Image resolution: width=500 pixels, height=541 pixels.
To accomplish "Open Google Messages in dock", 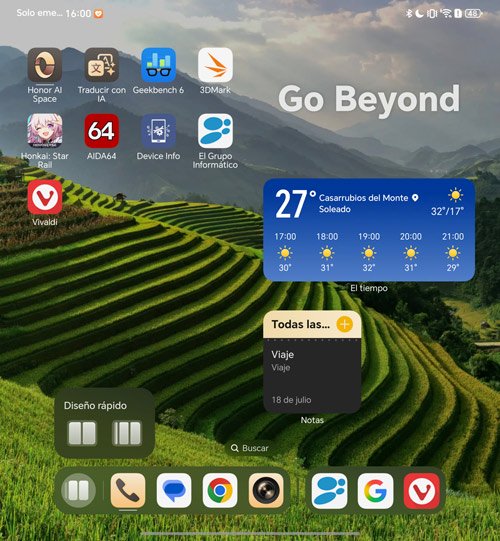I will coord(174,491).
